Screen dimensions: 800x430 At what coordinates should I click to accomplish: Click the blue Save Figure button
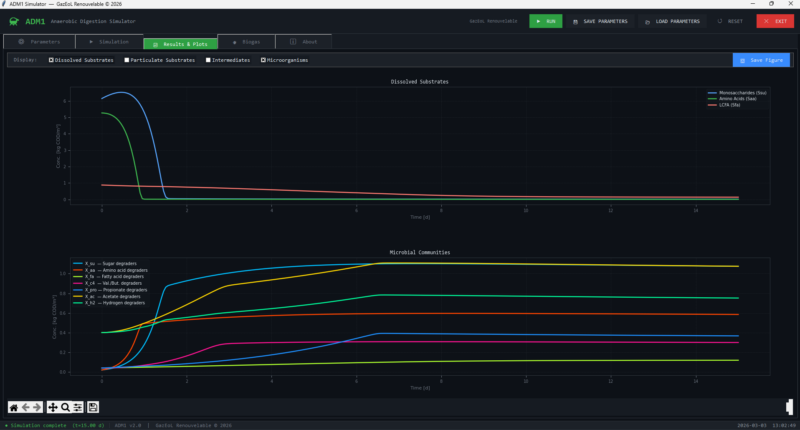tap(761, 60)
